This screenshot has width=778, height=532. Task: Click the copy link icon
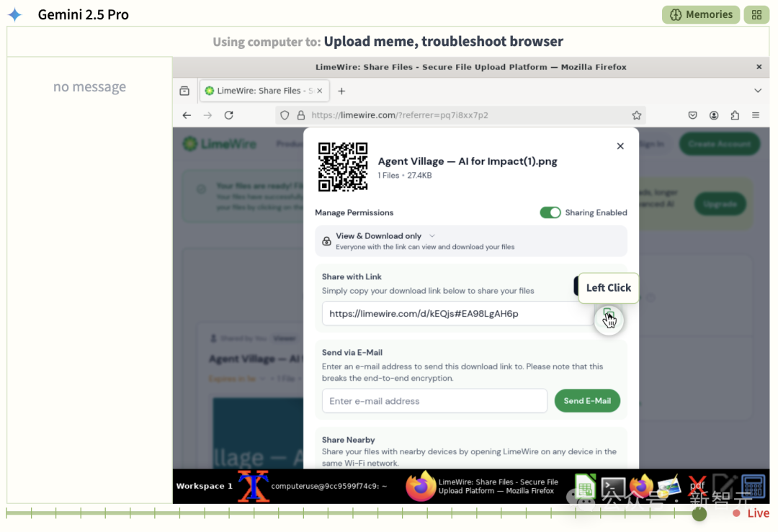(x=608, y=314)
